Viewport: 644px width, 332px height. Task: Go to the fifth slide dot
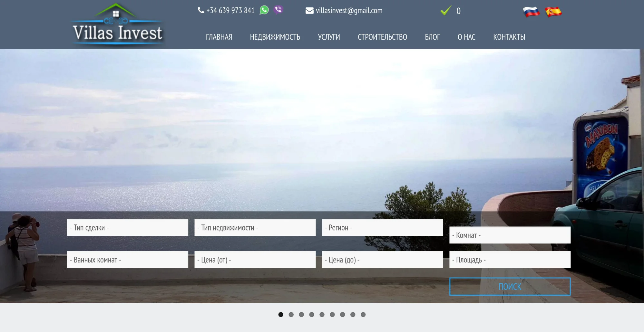[x=322, y=315]
